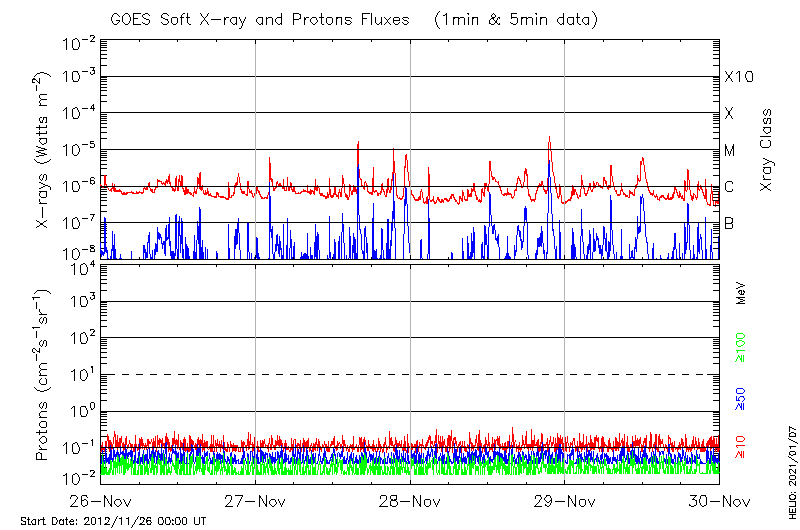Click the 'B' X-ray class label
Image resolution: width=800 pixels, height=530 pixels.
(x=729, y=224)
